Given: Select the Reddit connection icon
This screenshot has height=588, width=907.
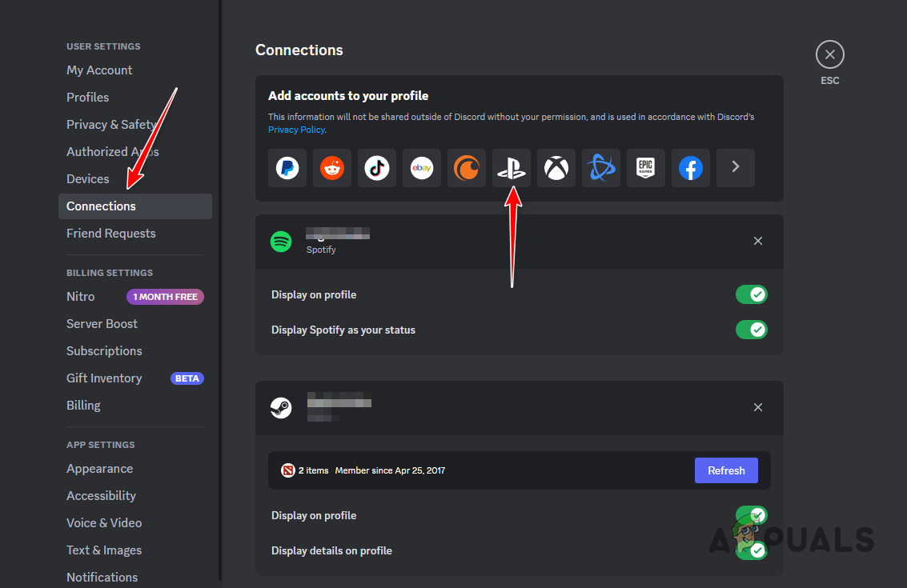Looking at the screenshot, I should click(331, 168).
